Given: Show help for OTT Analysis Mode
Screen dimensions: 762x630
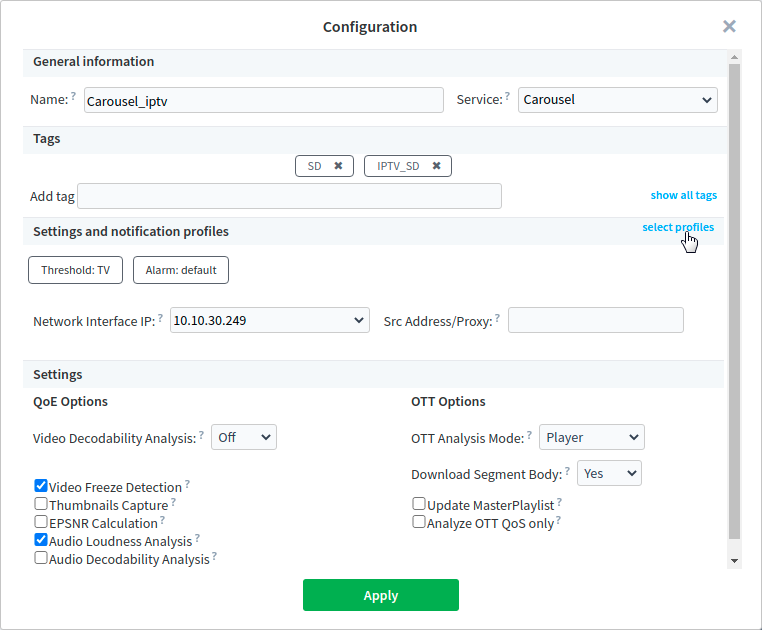Looking at the screenshot, I should click(529, 434).
